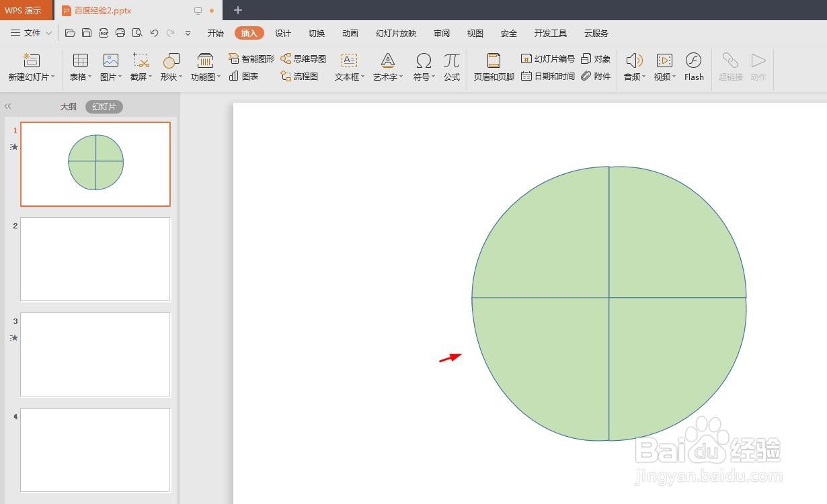Insert a table (表格)
This screenshot has width=827, height=504.
[81, 67]
